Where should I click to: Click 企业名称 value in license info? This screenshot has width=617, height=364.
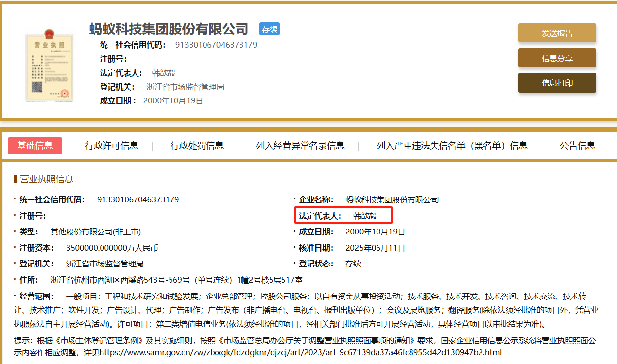point(392,200)
